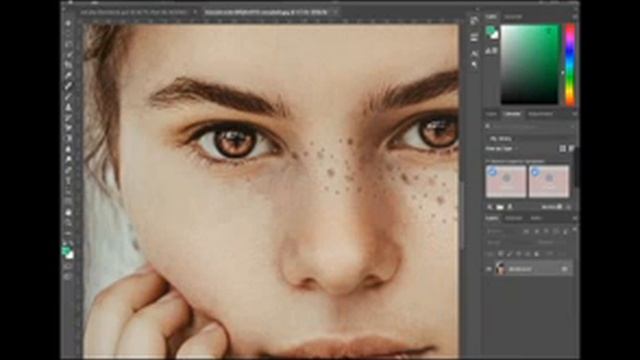Toggle Quick Mask mode in toolbar

[x=68, y=266]
